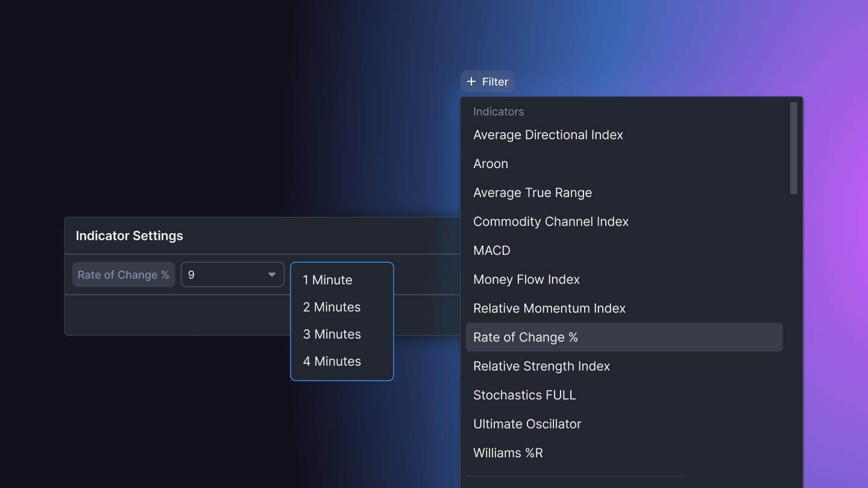Select Average True Range indicator

tap(532, 193)
